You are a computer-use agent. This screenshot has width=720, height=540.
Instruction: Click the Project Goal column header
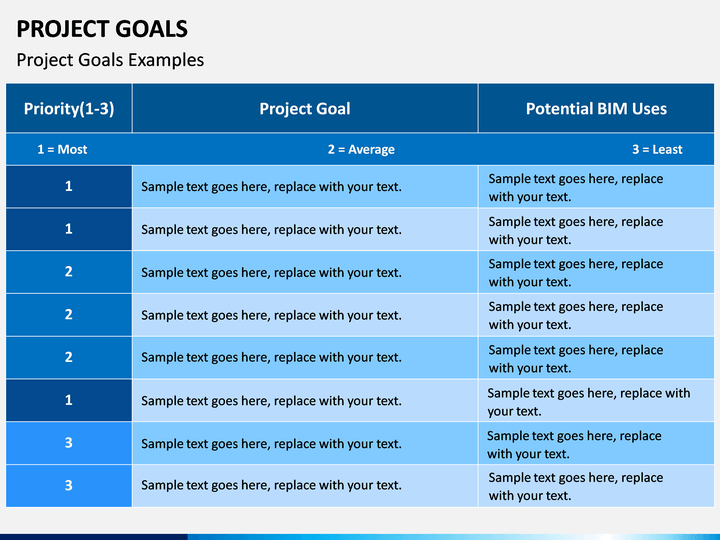(305, 108)
